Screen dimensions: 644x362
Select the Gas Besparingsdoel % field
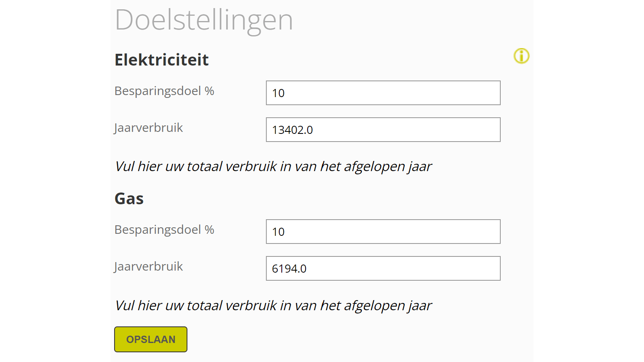click(x=383, y=231)
